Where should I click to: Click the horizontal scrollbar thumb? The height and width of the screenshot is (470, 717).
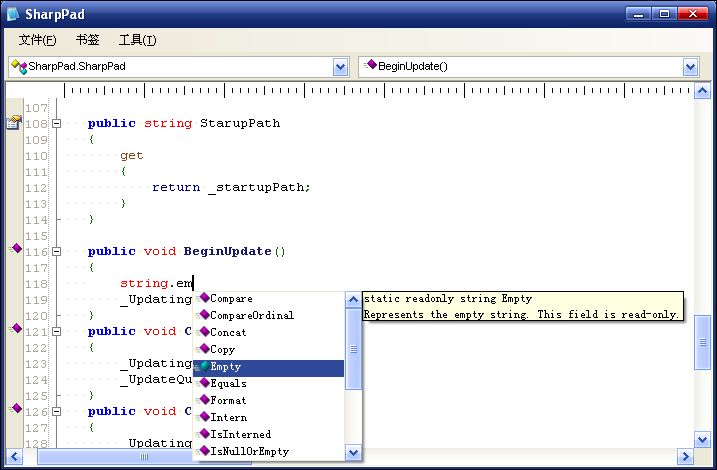pyautogui.click(x=144, y=456)
